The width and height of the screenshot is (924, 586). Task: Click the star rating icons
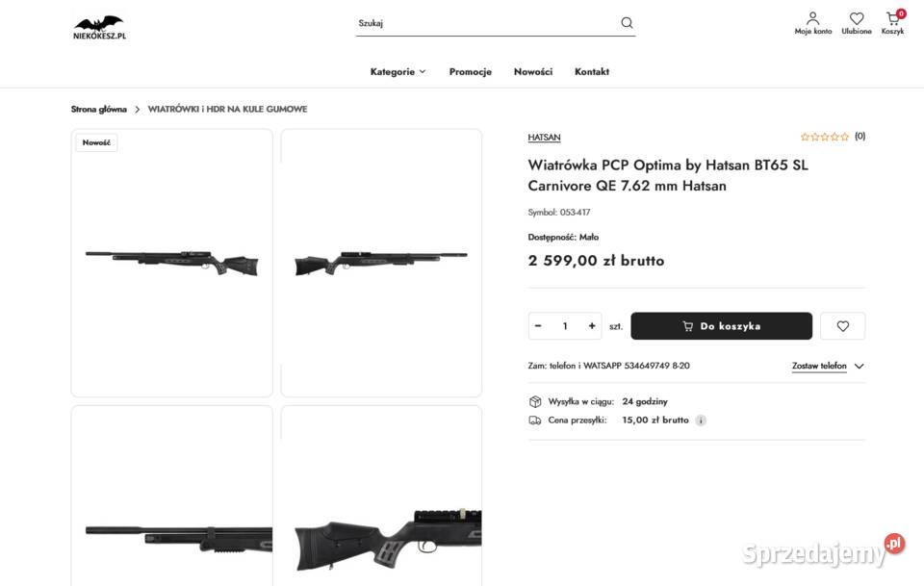825,137
